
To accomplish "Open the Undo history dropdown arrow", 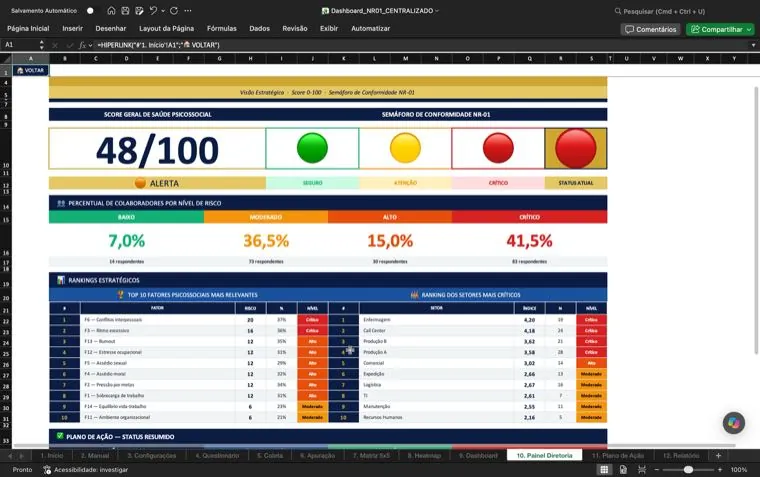I will click(163, 11).
